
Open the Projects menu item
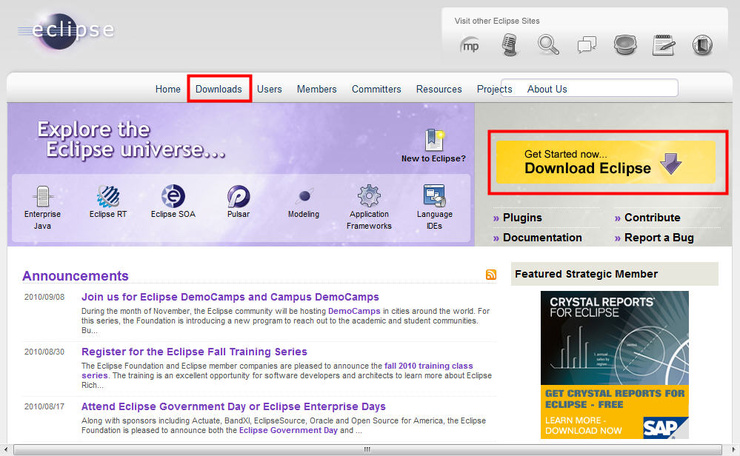pyautogui.click(x=494, y=89)
